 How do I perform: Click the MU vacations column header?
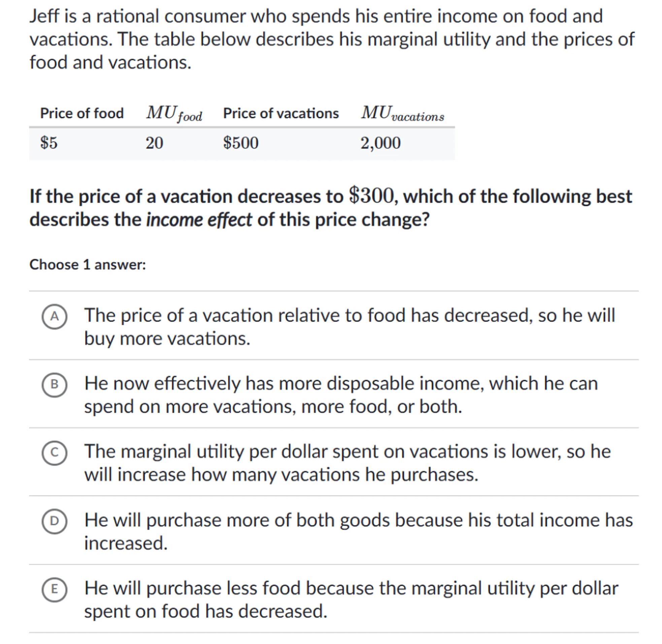coord(402,113)
